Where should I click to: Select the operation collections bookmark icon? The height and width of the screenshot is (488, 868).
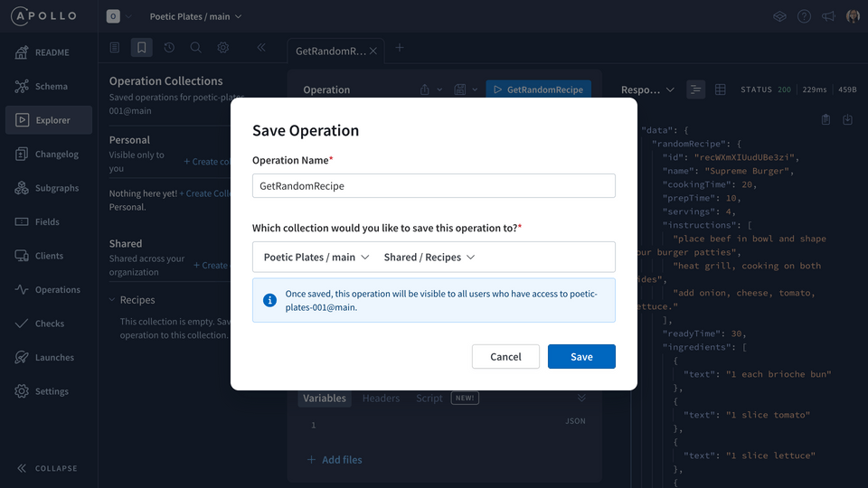[142, 48]
